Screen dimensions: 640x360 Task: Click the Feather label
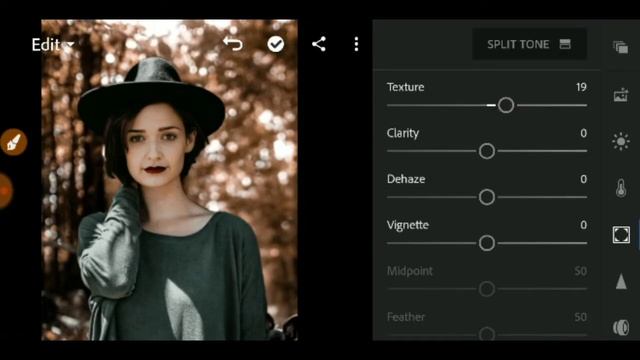[406, 317]
